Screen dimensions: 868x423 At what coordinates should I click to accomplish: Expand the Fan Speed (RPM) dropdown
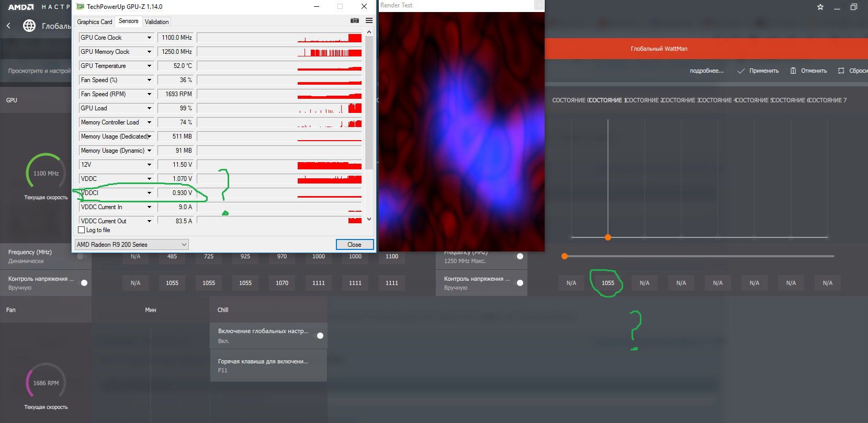149,94
